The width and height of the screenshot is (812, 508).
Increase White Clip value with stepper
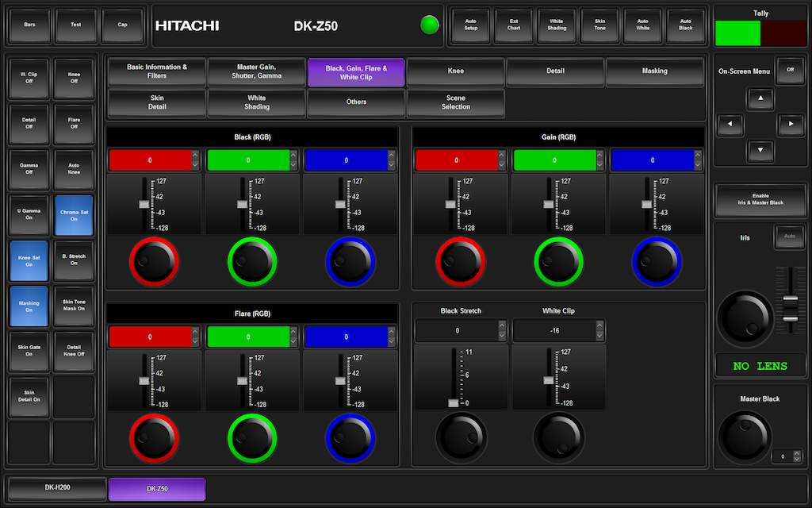[599, 325]
